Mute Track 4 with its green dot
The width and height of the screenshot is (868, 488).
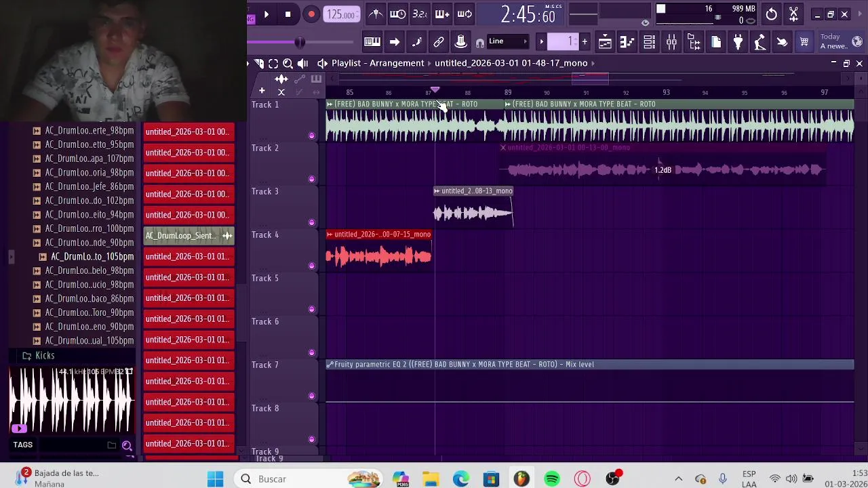[x=311, y=266]
